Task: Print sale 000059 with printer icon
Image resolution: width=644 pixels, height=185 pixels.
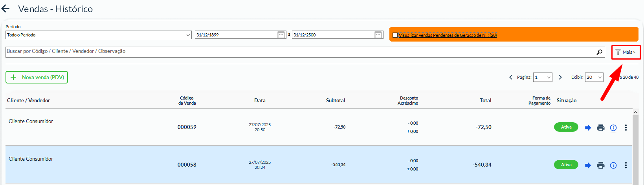Action: (x=600, y=127)
